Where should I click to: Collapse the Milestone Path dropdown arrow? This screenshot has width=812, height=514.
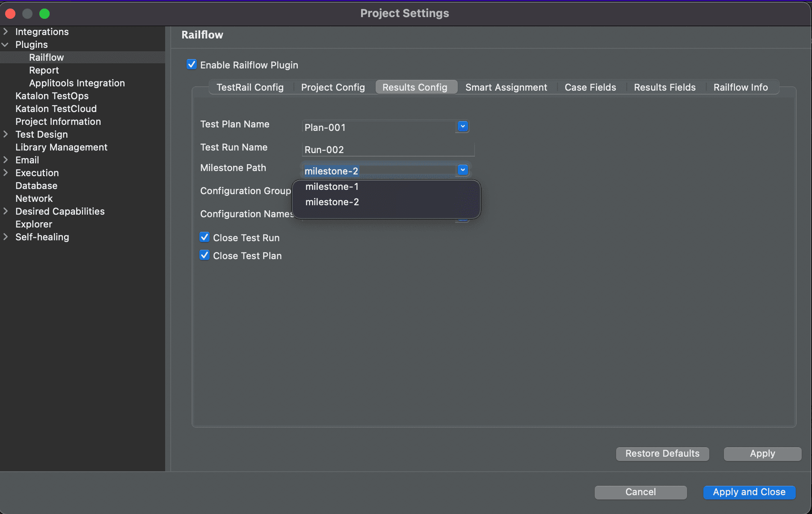pos(462,170)
